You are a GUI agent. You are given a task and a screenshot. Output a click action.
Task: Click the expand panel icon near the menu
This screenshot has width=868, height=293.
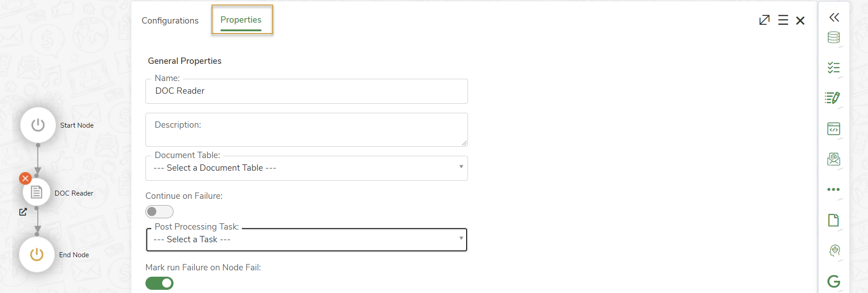coord(765,20)
